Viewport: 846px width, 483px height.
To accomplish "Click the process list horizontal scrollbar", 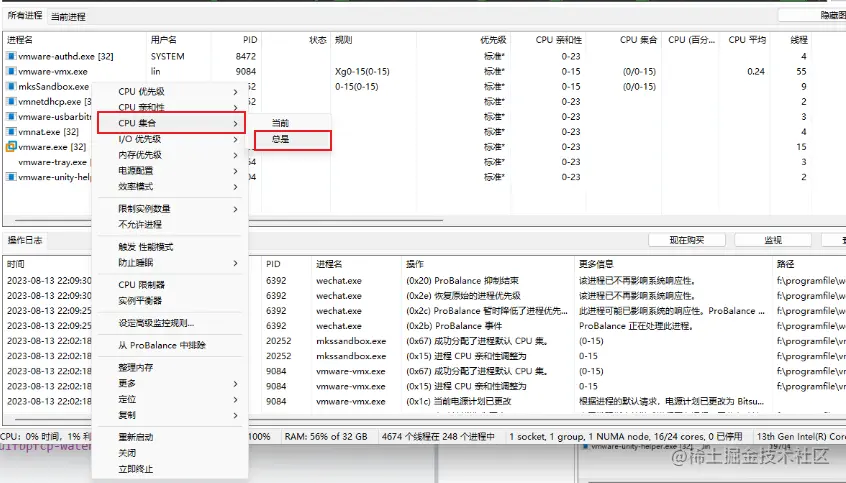I will coord(229,220).
